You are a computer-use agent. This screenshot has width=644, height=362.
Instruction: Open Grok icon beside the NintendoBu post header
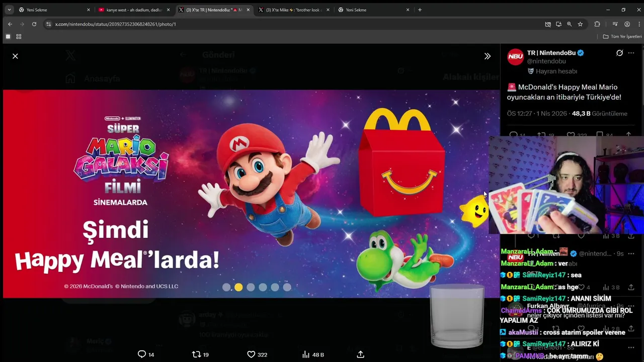point(619,53)
